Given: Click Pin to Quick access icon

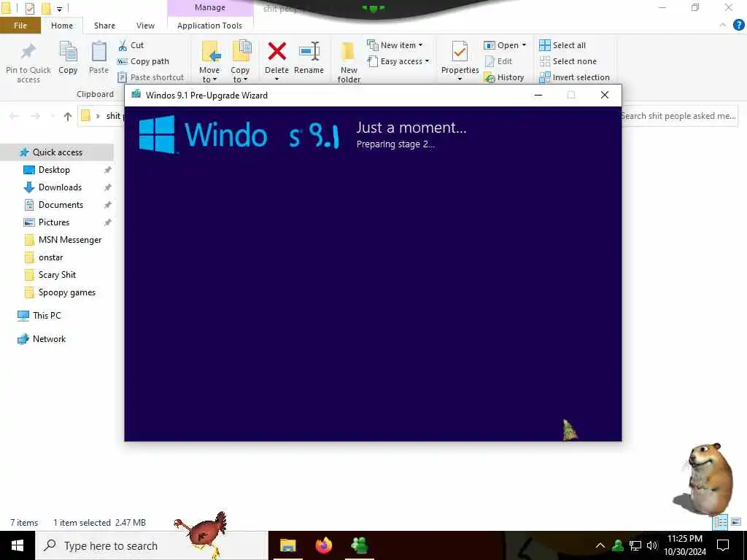Looking at the screenshot, I should tap(28, 52).
